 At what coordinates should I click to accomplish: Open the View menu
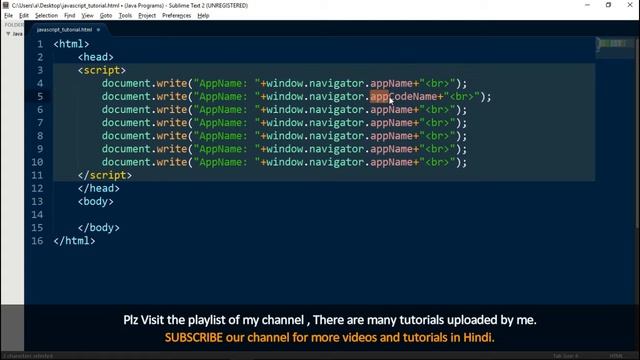[87, 16]
